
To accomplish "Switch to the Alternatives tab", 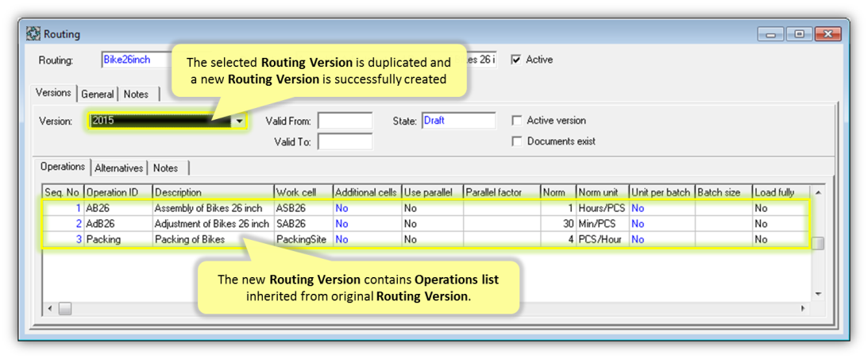I will click(118, 168).
